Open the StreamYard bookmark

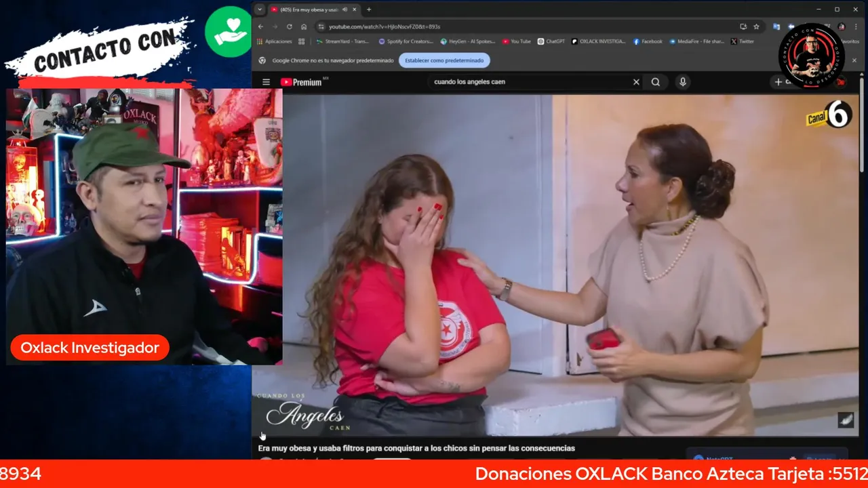342,41
